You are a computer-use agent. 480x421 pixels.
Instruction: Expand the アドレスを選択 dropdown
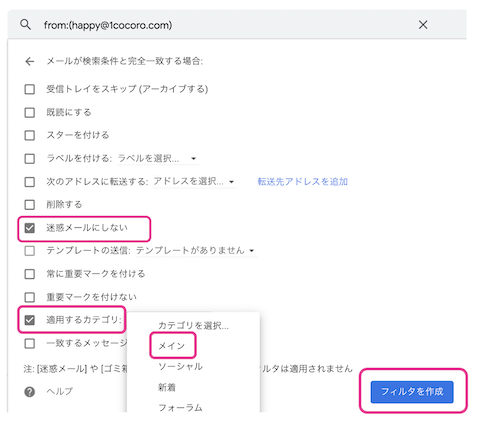coord(195,182)
